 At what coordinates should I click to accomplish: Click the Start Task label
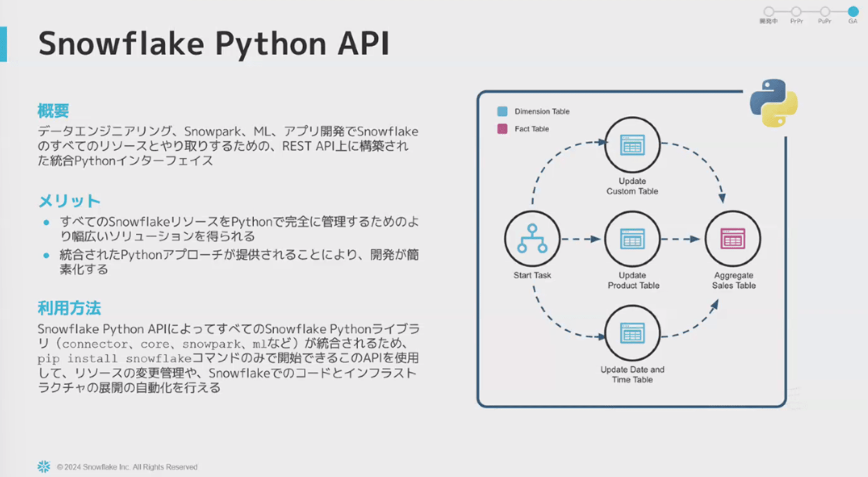(532, 275)
